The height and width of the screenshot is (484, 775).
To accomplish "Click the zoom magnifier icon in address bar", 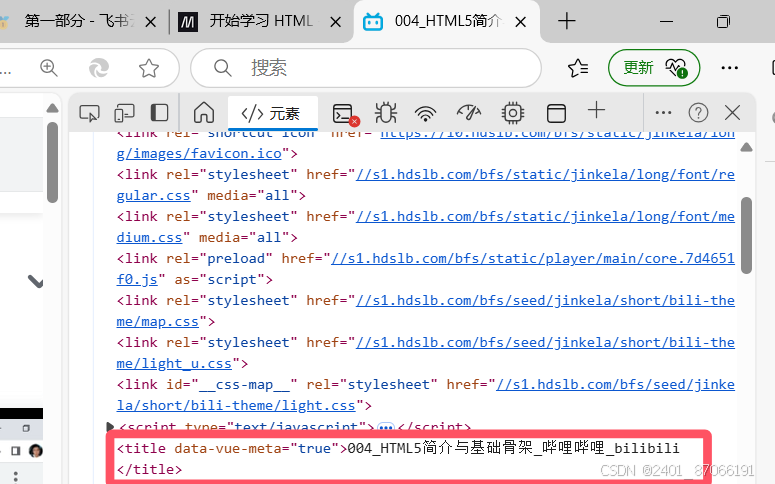I will click(x=49, y=68).
